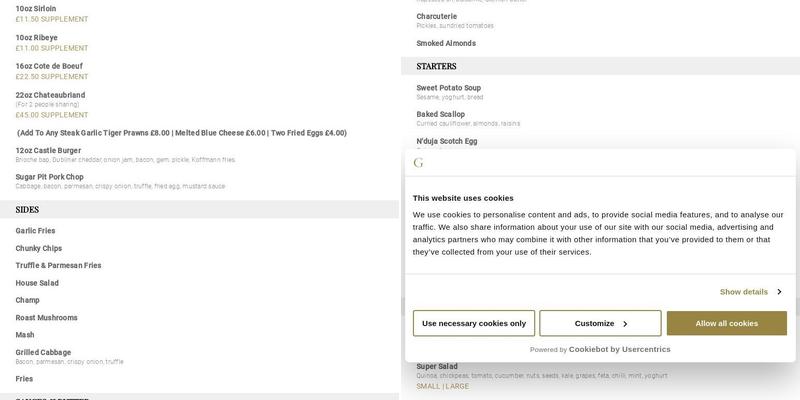800x400 pixels.
Task: Open Cookiebot by Usercentrics link
Action: [619, 349]
